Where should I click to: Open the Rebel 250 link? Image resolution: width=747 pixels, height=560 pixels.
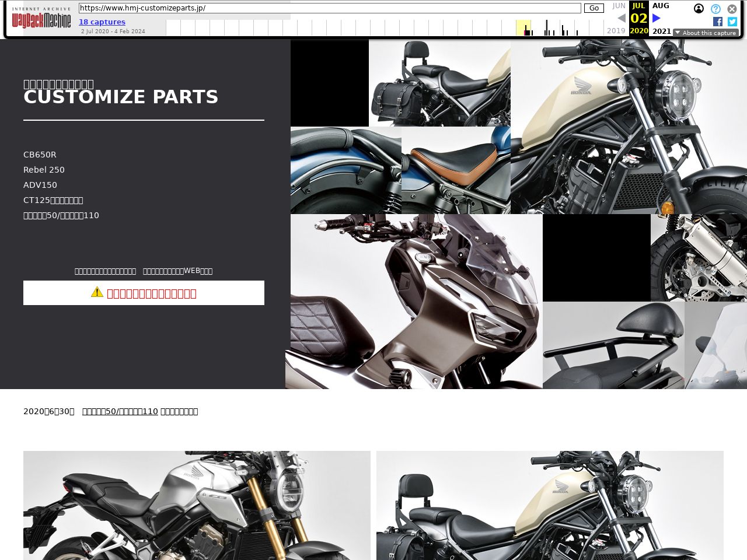point(44,170)
